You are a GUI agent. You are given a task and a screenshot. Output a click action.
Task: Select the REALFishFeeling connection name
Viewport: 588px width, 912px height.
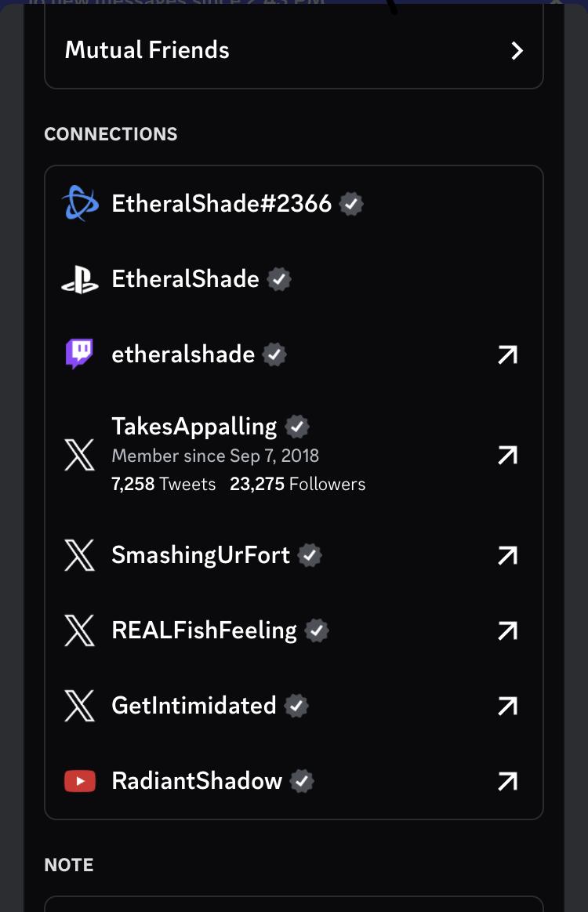point(204,630)
